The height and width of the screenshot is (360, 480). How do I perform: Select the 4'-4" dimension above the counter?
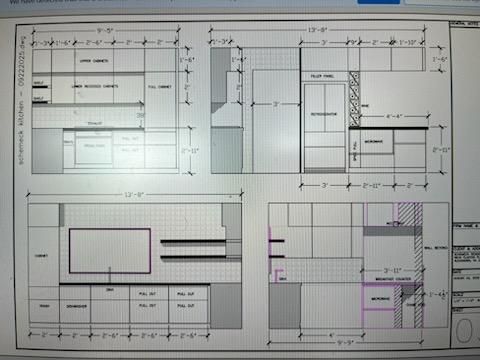[x=394, y=116]
